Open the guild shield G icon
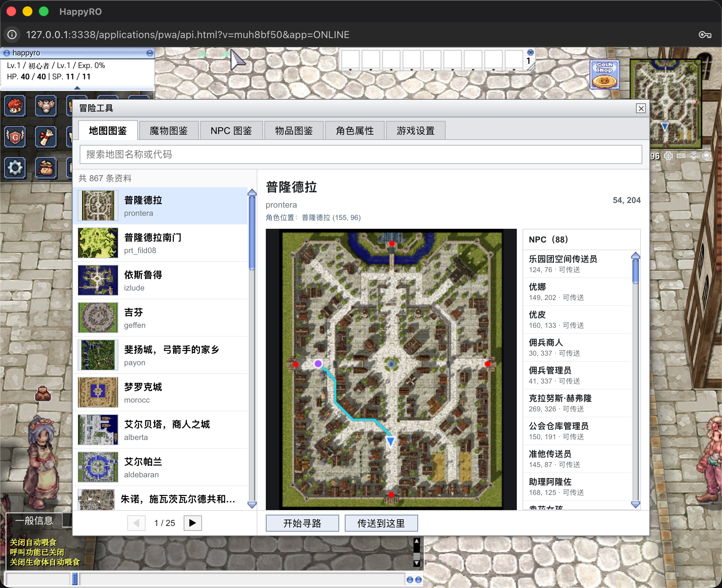 [x=15, y=137]
